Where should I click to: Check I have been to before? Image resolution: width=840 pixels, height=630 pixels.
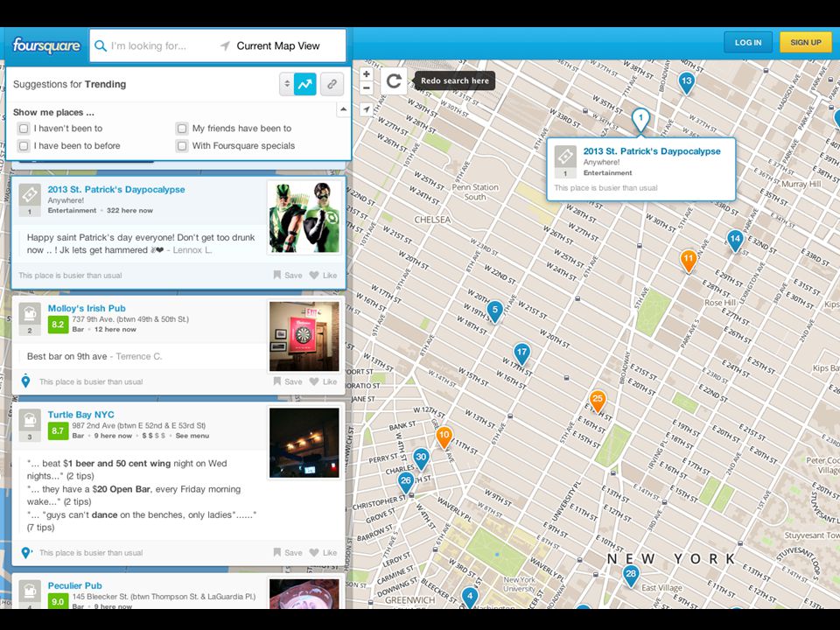[x=23, y=146]
